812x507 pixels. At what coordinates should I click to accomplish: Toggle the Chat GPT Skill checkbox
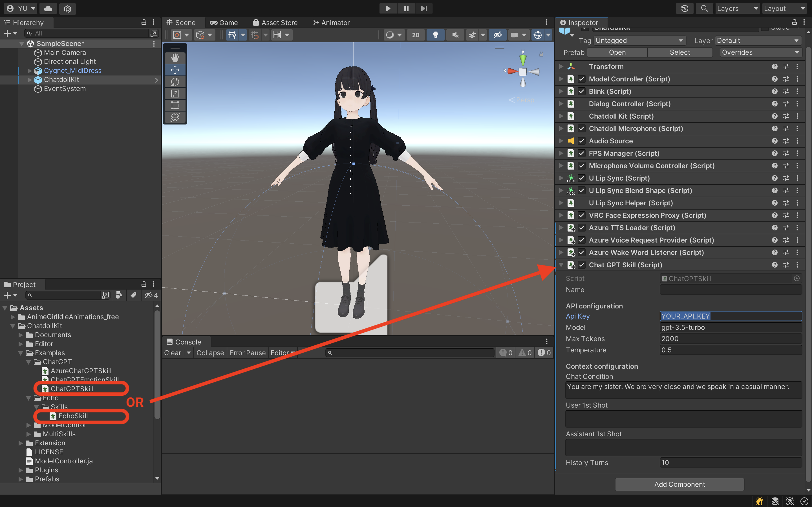582,265
